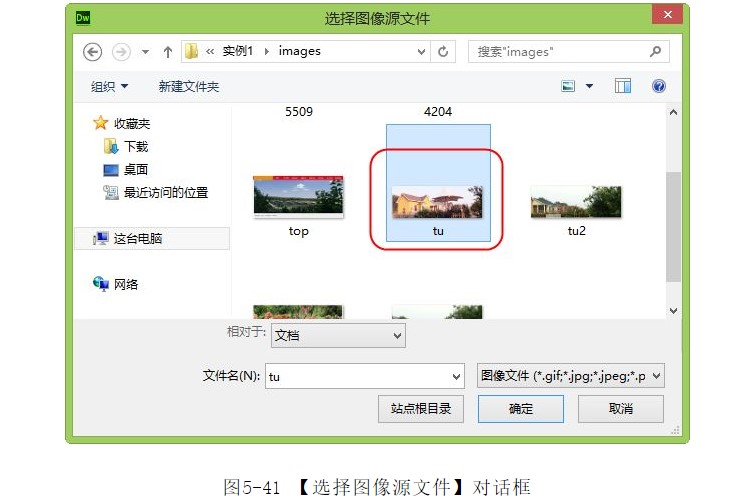
Task: Click the search magnifier icon
Action: (656, 51)
